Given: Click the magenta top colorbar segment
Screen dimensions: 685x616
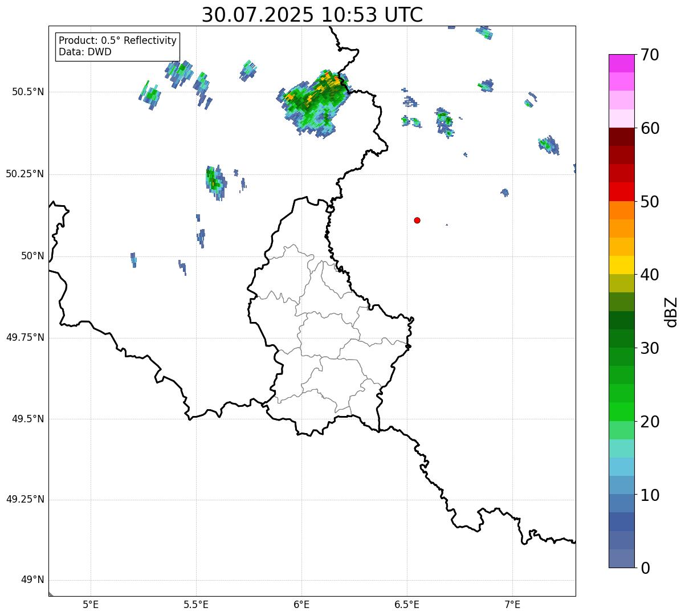Looking at the screenshot, I should (622, 63).
